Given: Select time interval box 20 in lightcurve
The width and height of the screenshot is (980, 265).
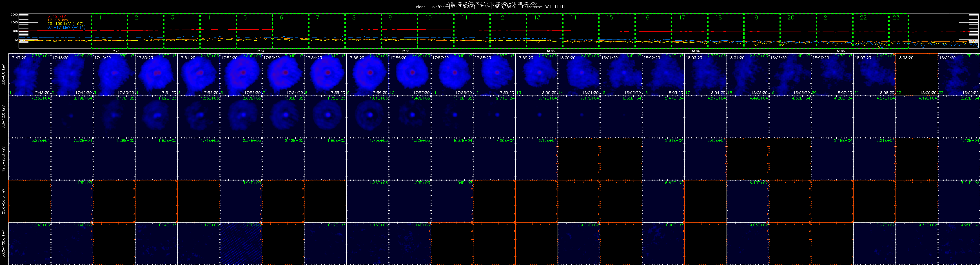Looking at the screenshot, I should click(x=798, y=31).
